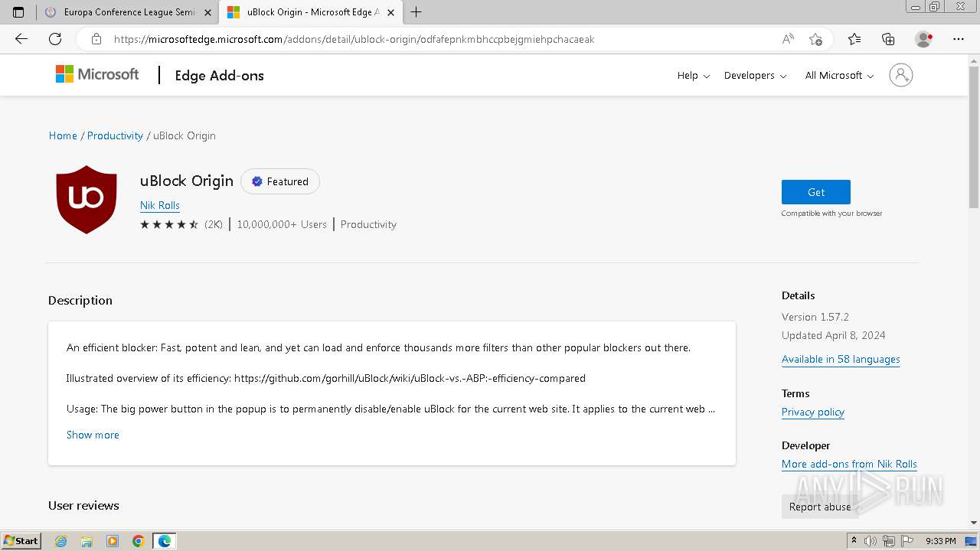Click the browser Back arrow
980x551 pixels.
pos(21,39)
